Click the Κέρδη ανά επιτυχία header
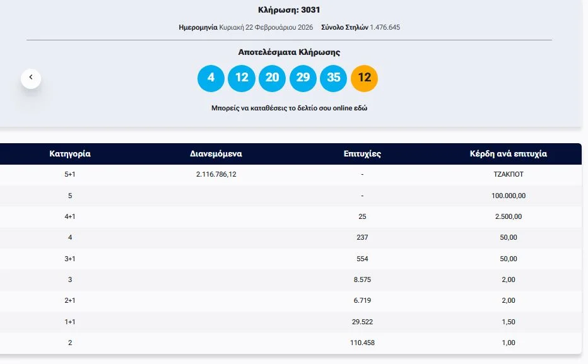The width and height of the screenshot is (588, 364). (508, 154)
